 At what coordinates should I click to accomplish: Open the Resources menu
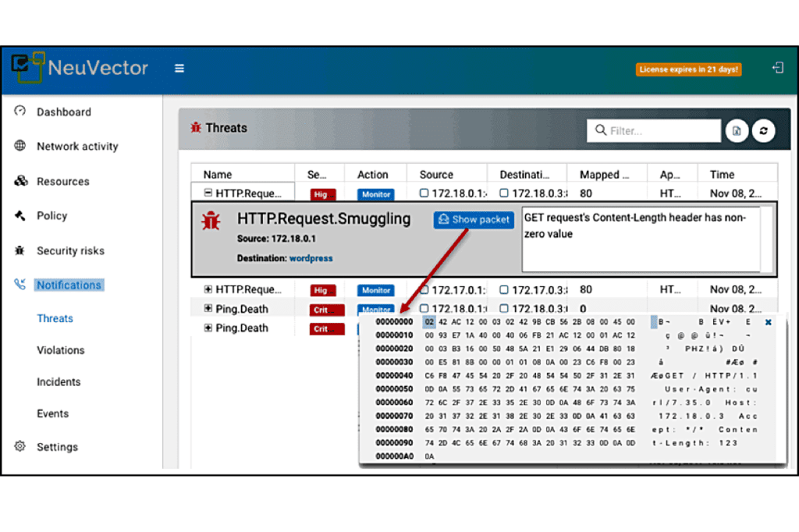tap(62, 182)
